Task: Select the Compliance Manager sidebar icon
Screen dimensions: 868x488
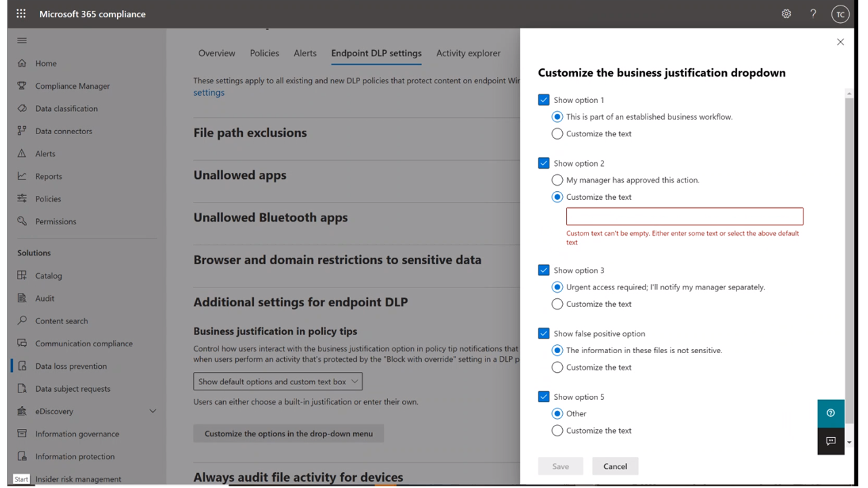Action: (20, 85)
